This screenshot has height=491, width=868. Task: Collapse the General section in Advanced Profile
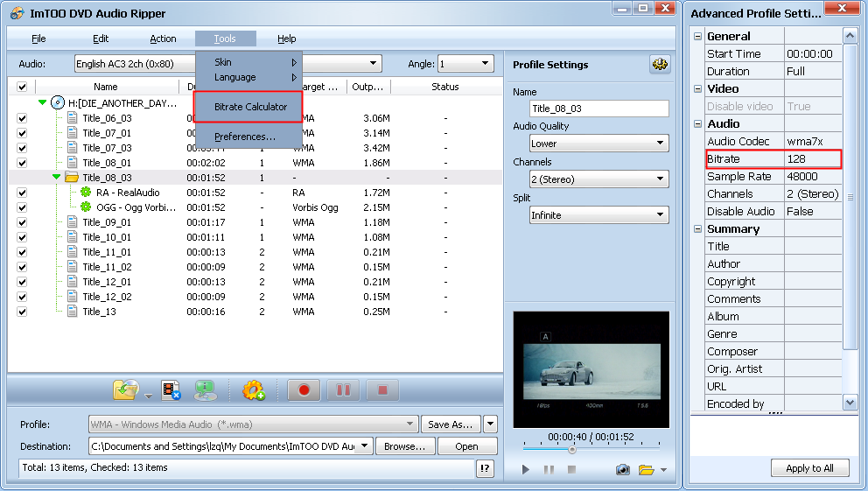click(697, 36)
